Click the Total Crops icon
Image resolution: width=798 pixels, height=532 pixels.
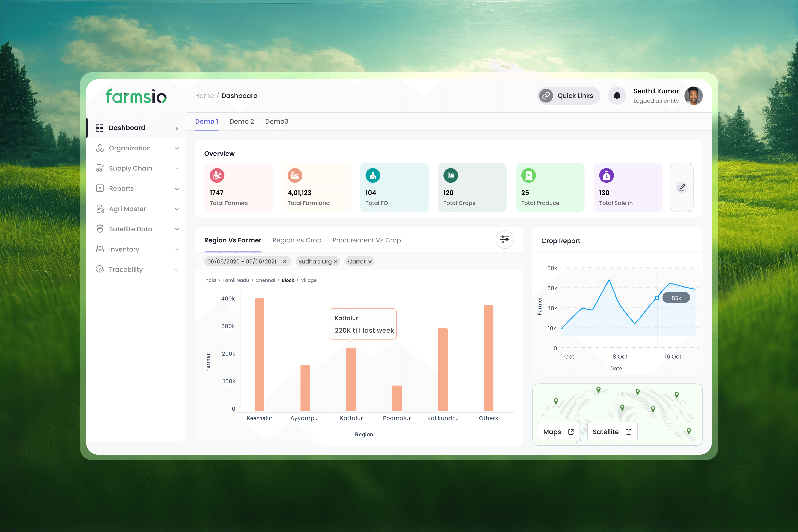[x=451, y=175]
